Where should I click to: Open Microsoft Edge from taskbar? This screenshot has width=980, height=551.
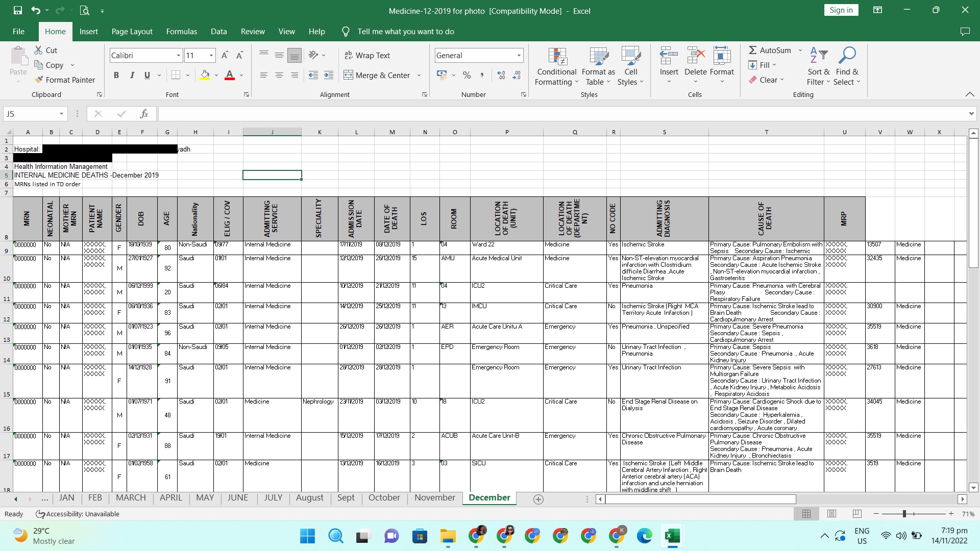click(644, 536)
